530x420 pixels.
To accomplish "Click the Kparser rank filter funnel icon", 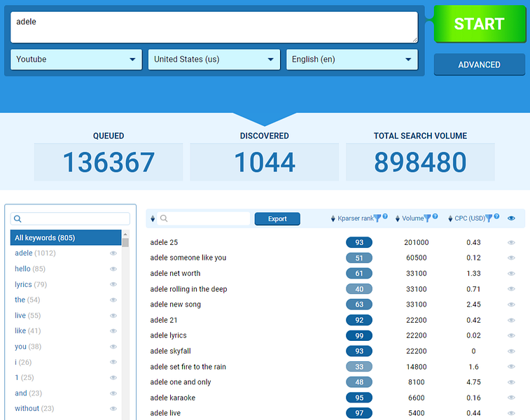I will point(377,218).
